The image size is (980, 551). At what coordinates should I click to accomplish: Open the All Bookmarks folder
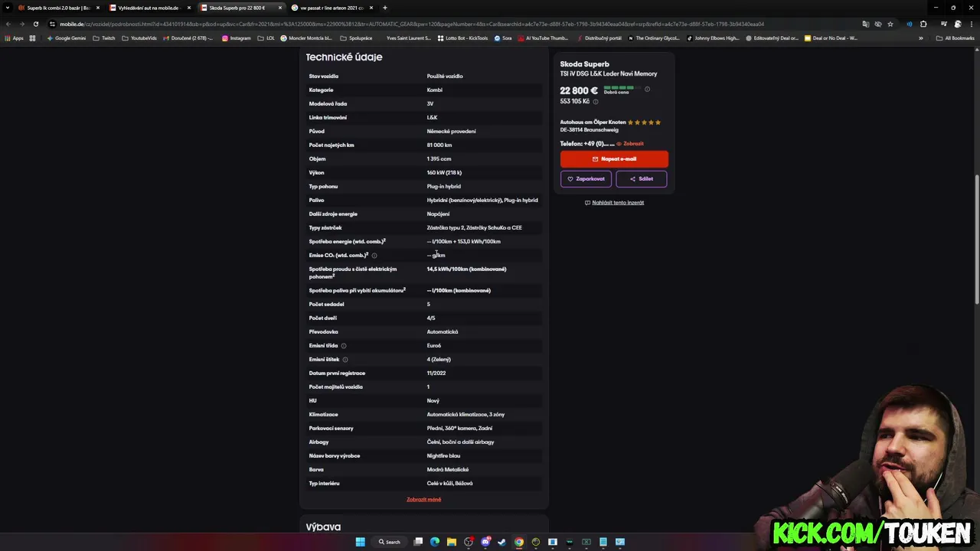955,37
